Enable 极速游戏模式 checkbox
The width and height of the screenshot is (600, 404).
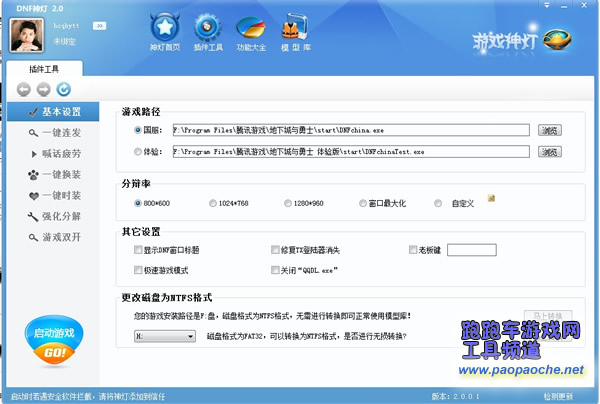pyautogui.click(x=138, y=270)
